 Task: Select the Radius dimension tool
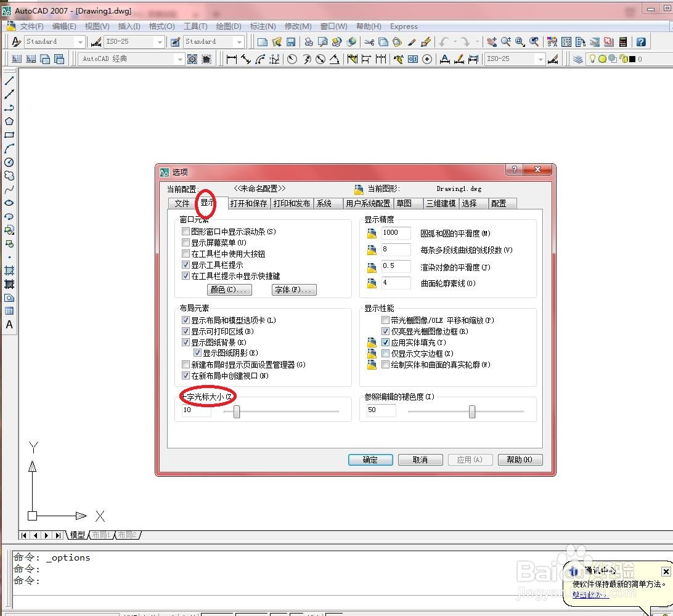coord(292,59)
